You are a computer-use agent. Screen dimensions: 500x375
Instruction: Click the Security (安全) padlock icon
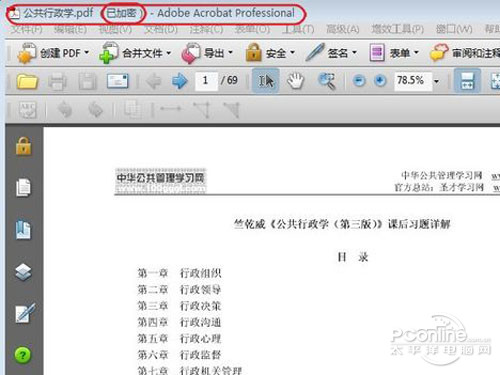[x=253, y=53]
